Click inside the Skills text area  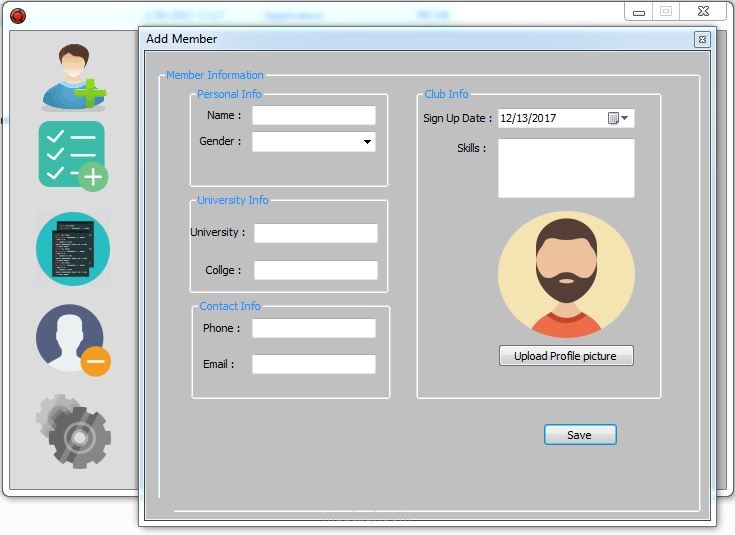coord(566,168)
